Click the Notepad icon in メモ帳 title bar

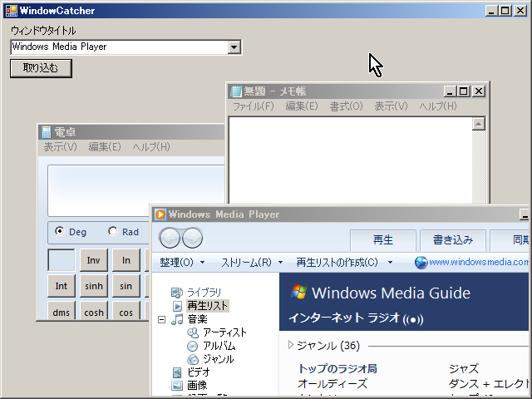pyautogui.click(x=236, y=91)
